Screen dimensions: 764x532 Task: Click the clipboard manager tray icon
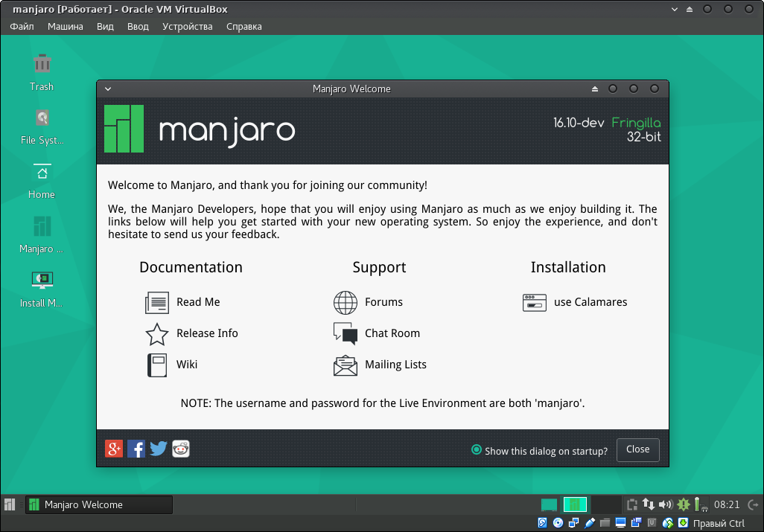[632, 504]
